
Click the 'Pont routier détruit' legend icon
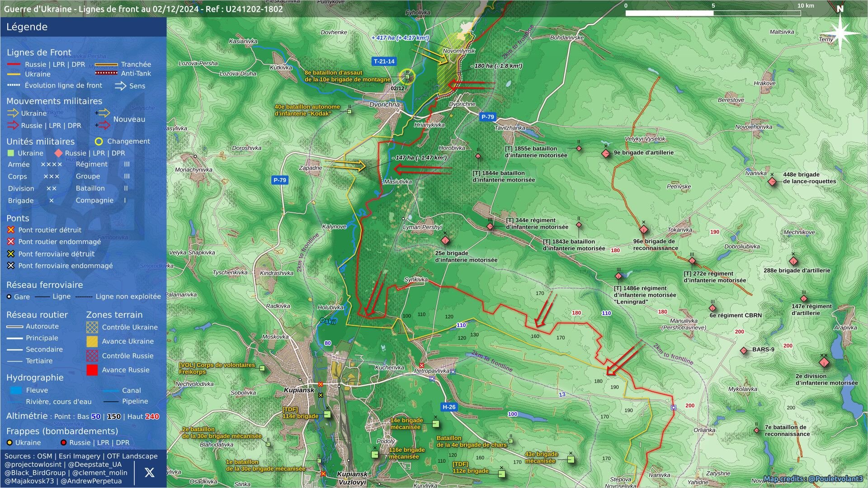[11, 230]
